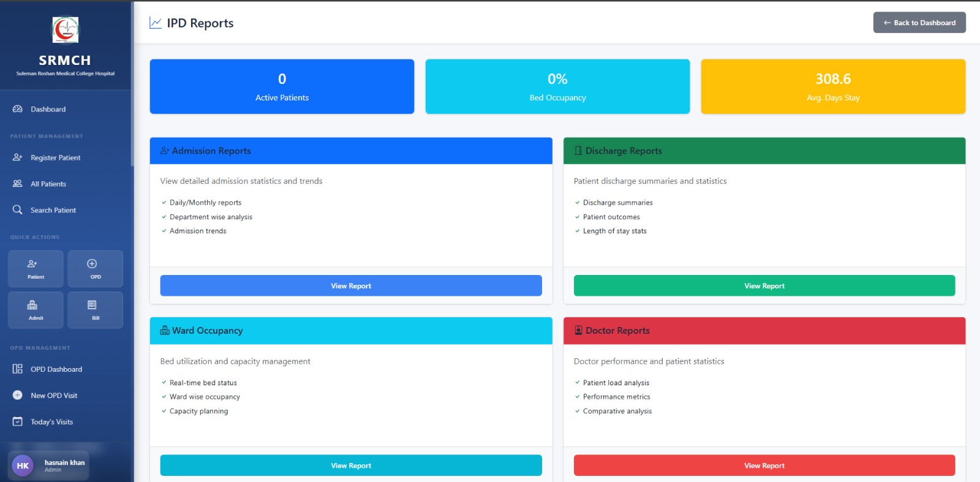Click the IPD Reports page title
This screenshot has height=482, width=980.
tap(200, 23)
